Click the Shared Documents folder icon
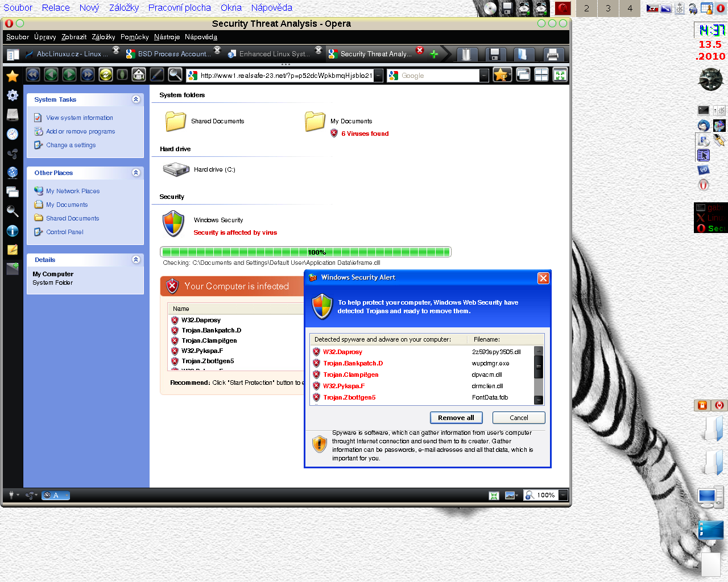728x582 pixels. point(176,121)
